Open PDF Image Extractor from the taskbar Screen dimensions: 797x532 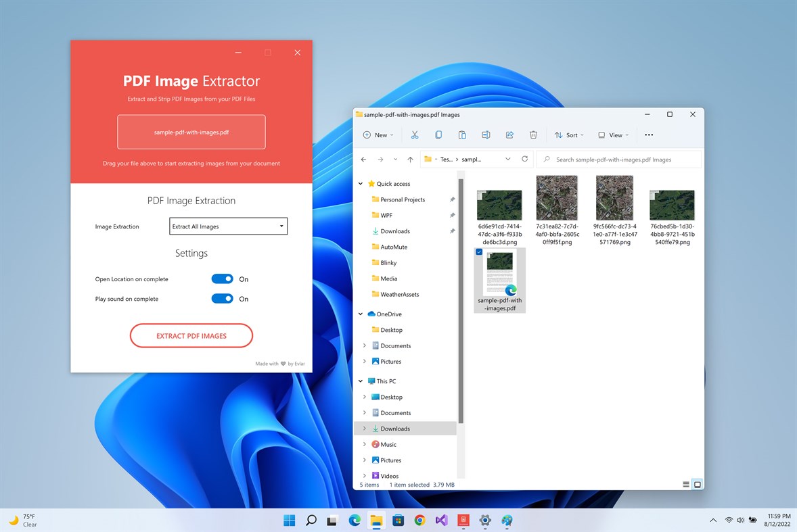coord(463,520)
